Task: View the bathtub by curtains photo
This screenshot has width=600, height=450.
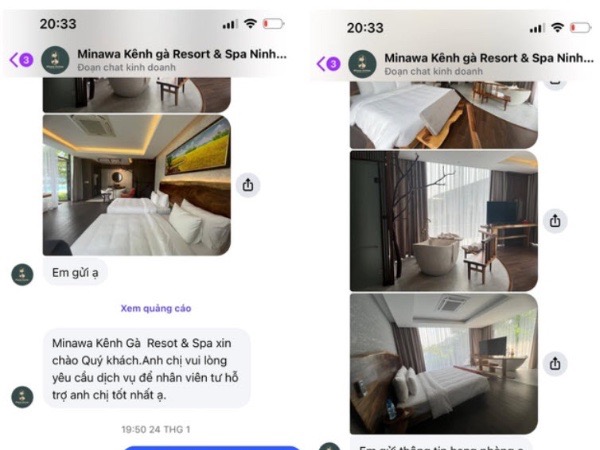Action: (443, 221)
